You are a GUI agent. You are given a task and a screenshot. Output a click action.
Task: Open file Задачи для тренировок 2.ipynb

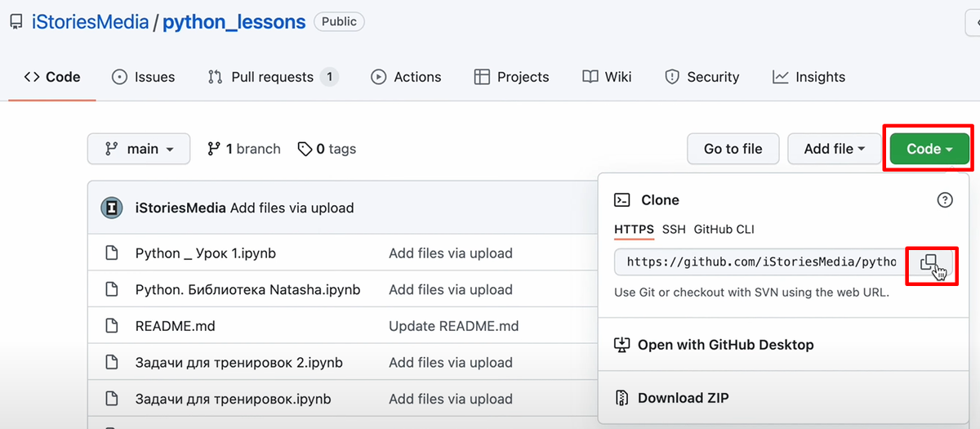(x=239, y=362)
